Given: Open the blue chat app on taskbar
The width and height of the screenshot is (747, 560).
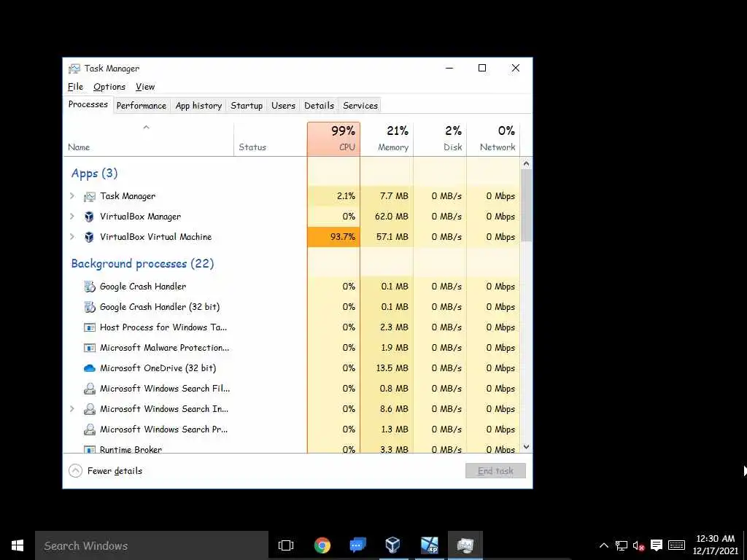Looking at the screenshot, I should [357, 545].
